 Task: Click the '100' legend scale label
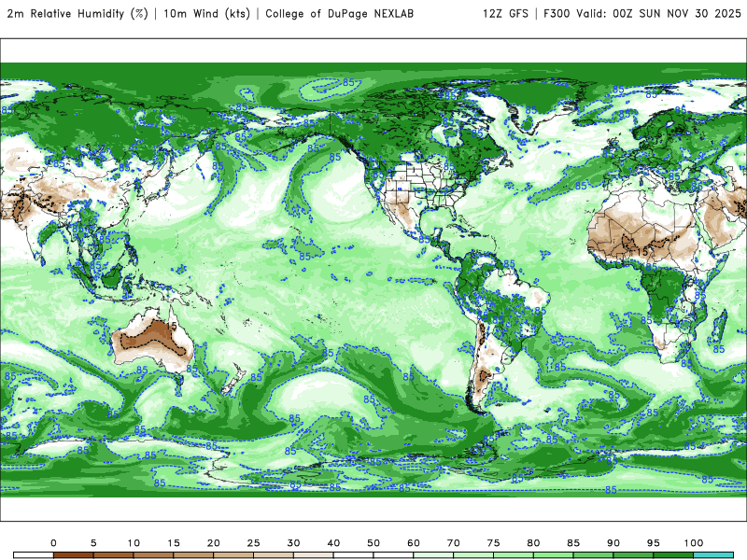(694, 543)
